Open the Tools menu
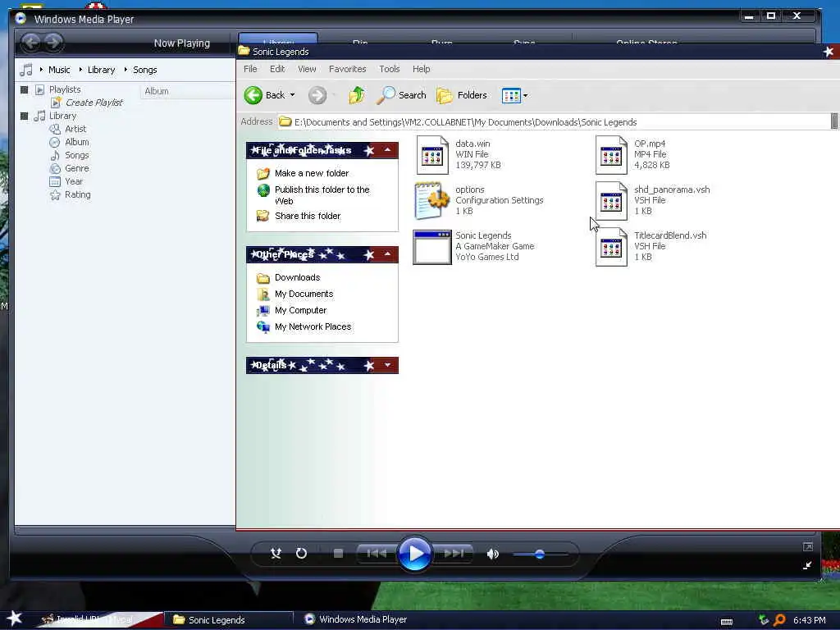Image resolution: width=840 pixels, height=630 pixels. pos(390,69)
